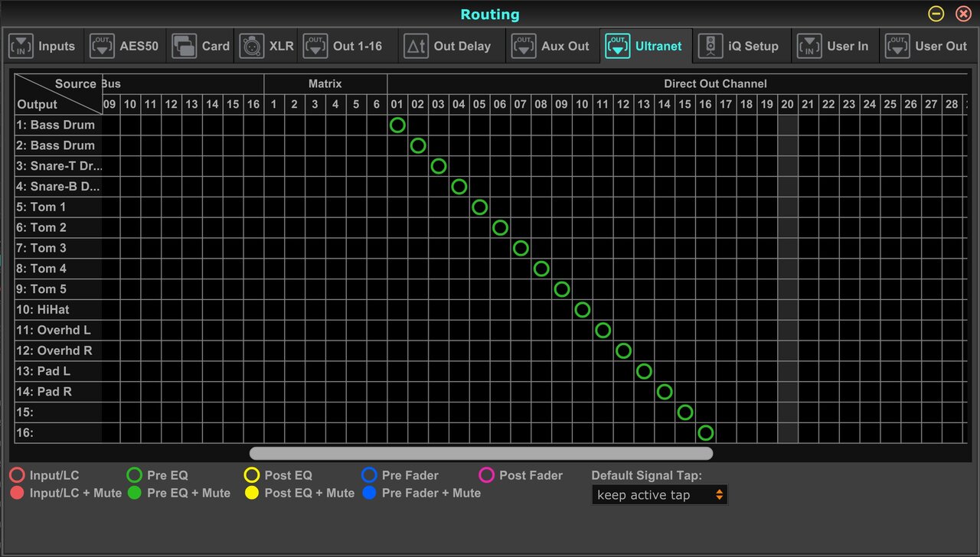Click the Matrix column header 6
Viewport: 980px width, 557px height.
point(376,105)
